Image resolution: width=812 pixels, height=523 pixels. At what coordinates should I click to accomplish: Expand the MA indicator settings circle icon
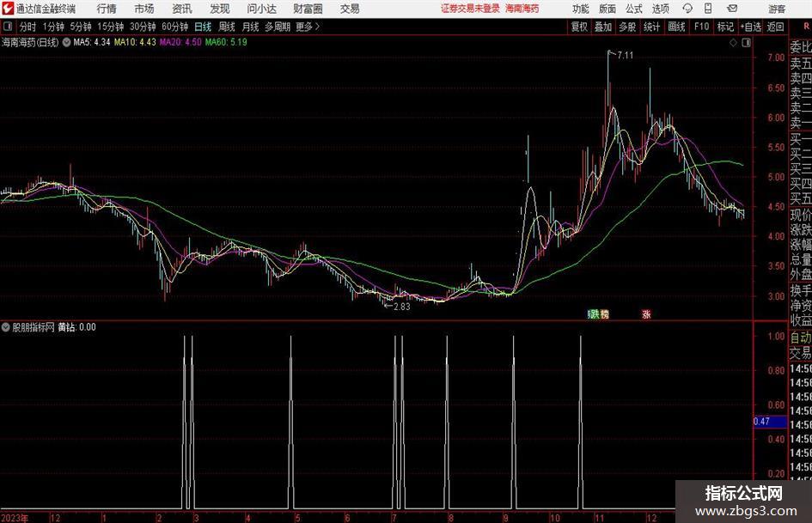[67, 42]
